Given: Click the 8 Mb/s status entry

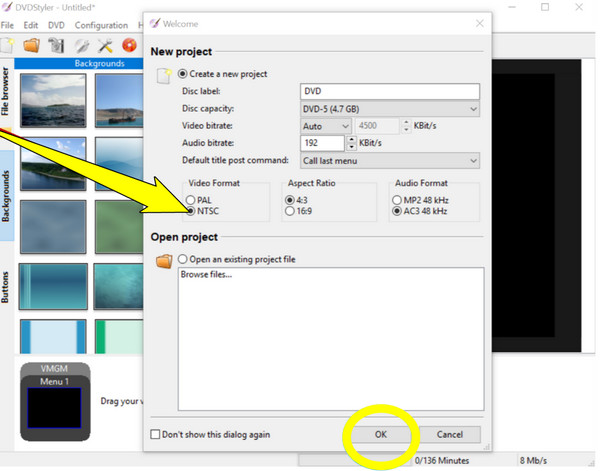Looking at the screenshot, I should tap(533, 460).
